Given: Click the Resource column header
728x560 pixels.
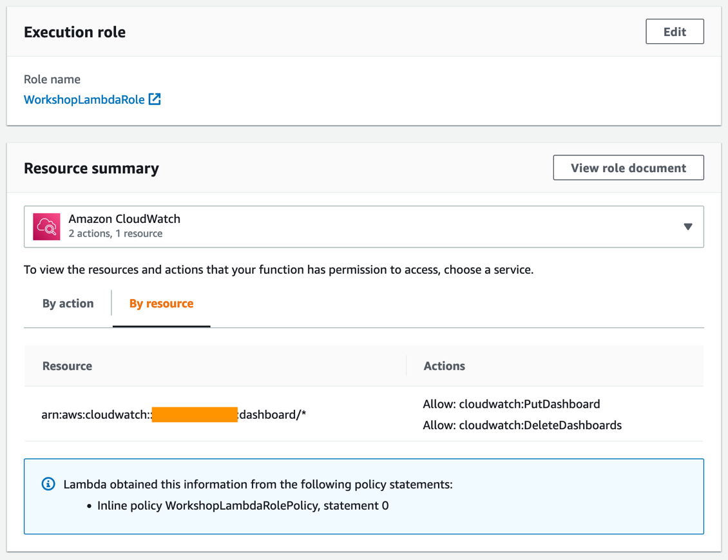Looking at the screenshot, I should pos(67,365).
